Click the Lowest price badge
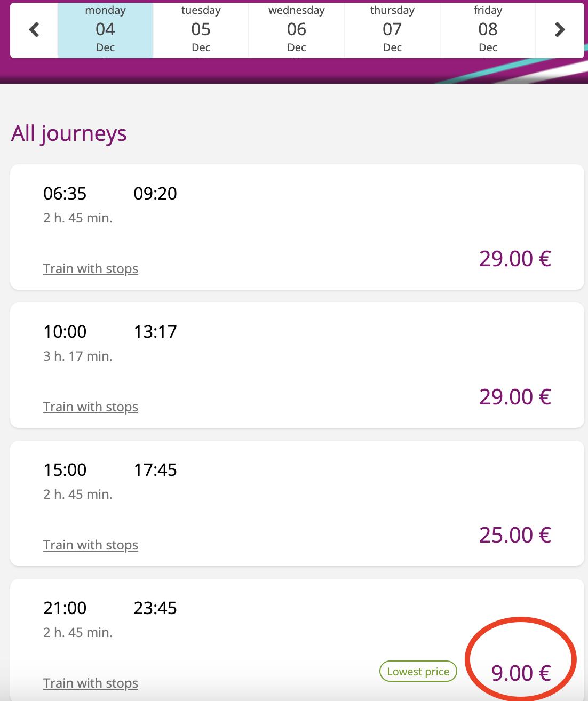This screenshot has height=701, width=588. click(418, 672)
